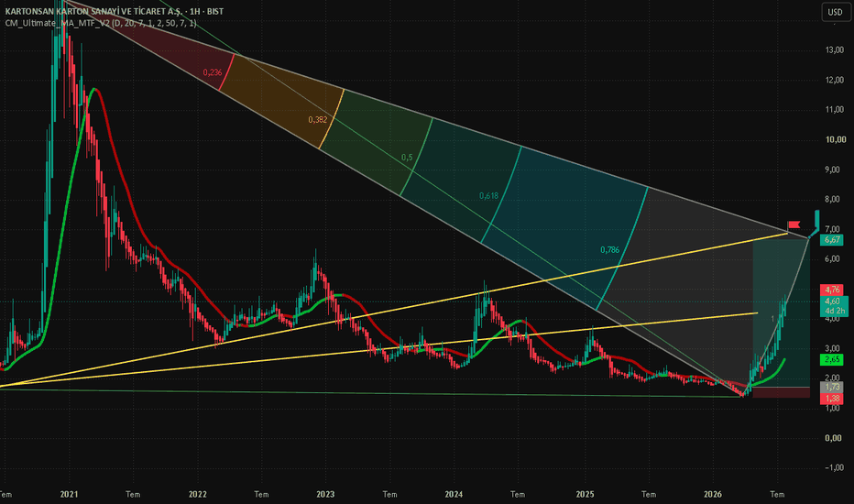This screenshot has width=854, height=504.
Task: Select the 0,382 Fibonacci level label
Action: pos(318,120)
